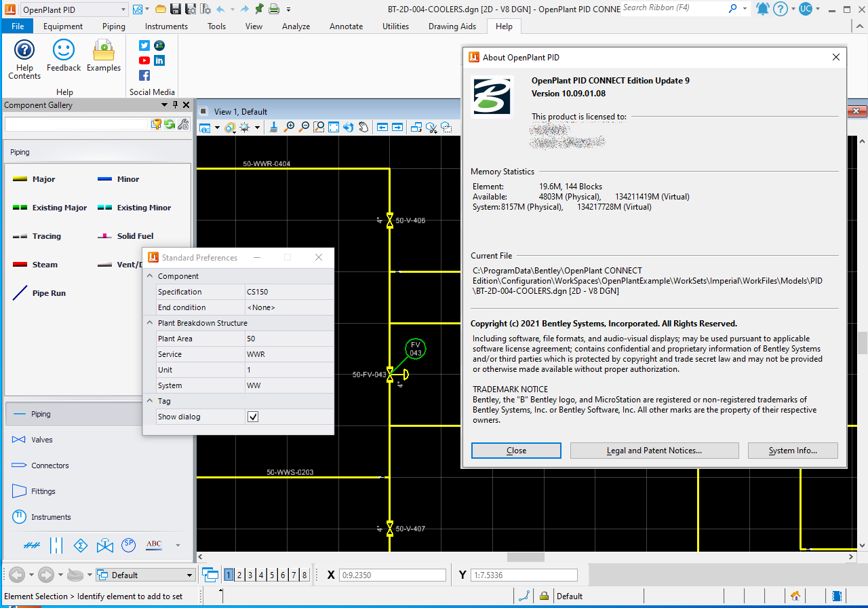Click the Undo arrow in quick access
Image resolution: width=868 pixels, height=608 pixels.
(220, 9)
